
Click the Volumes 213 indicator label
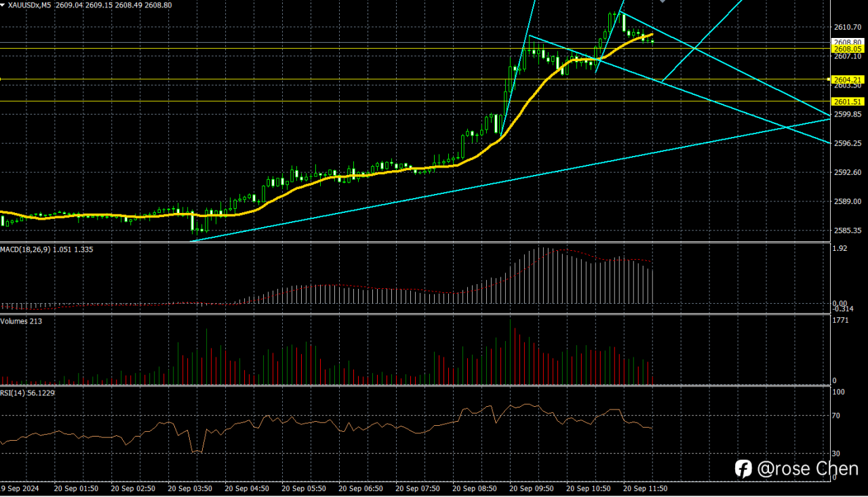pyautogui.click(x=21, y=321)
